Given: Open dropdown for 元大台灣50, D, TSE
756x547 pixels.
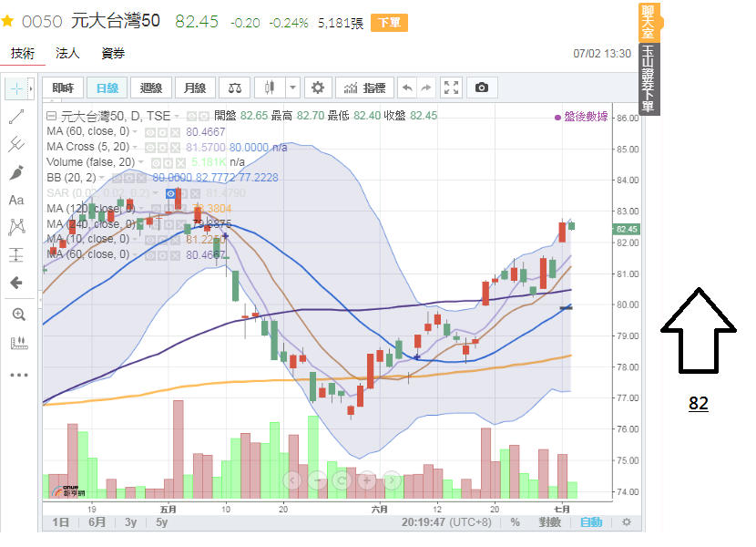Looking at the screenshot, I should click(177, 117).
